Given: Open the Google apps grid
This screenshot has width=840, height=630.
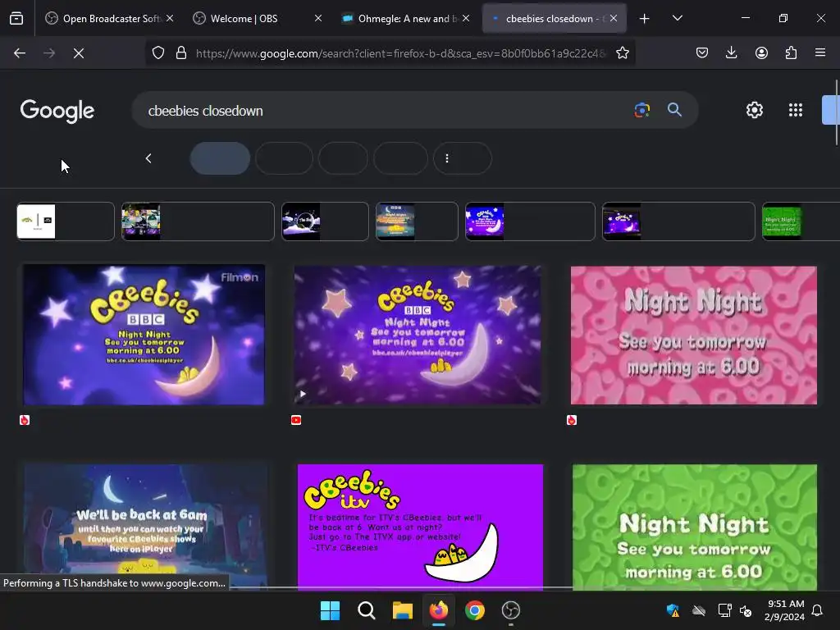Looking at the screenshot, I should coord(796,110).
